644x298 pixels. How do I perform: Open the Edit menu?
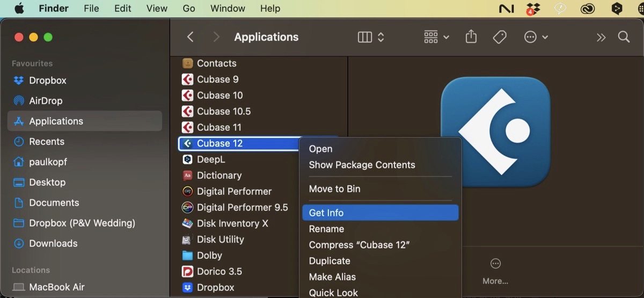point(122,9)
